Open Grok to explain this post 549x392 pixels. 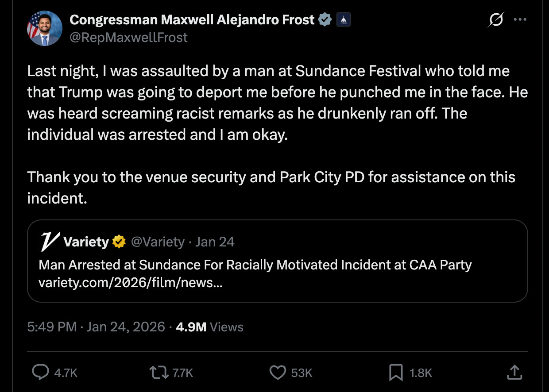495,19
